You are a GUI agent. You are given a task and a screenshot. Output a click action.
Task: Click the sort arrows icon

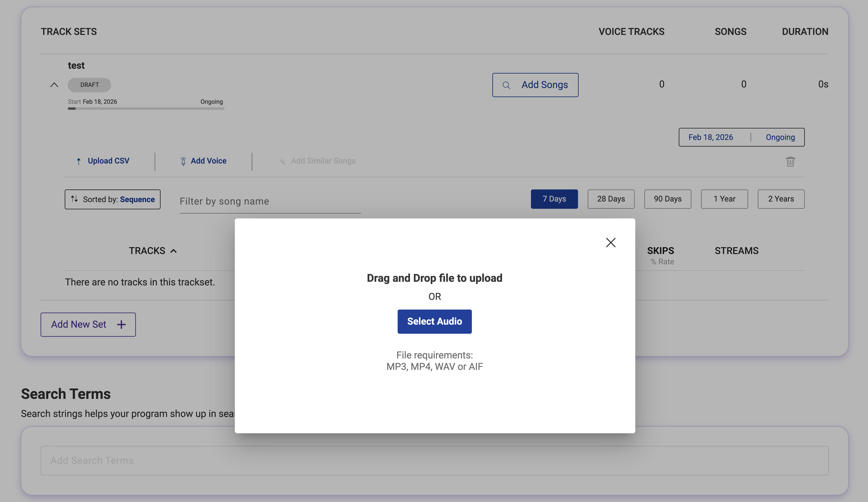(74, 199)
